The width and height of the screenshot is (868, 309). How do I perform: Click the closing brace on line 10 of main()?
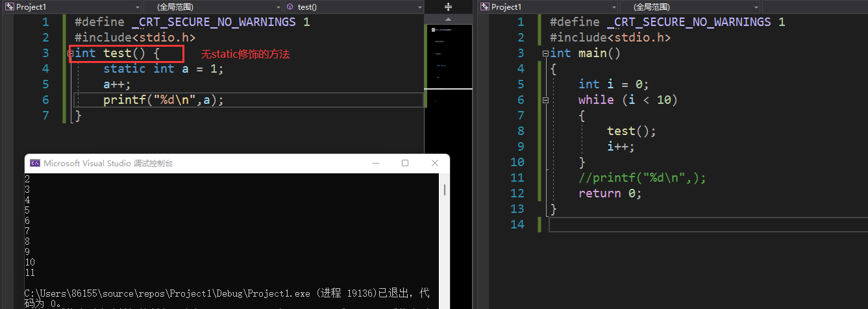tap(582, 162)
